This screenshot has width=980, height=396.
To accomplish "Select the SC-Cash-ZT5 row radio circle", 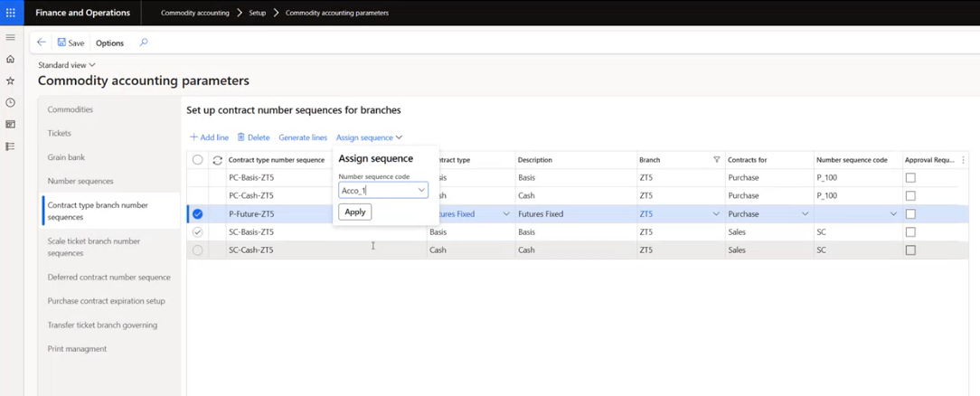I will 197,250.
